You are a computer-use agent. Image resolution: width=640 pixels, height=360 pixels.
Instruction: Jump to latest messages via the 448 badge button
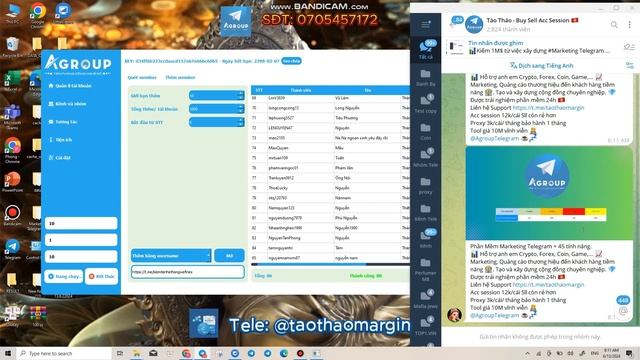[x=623, y=300]
